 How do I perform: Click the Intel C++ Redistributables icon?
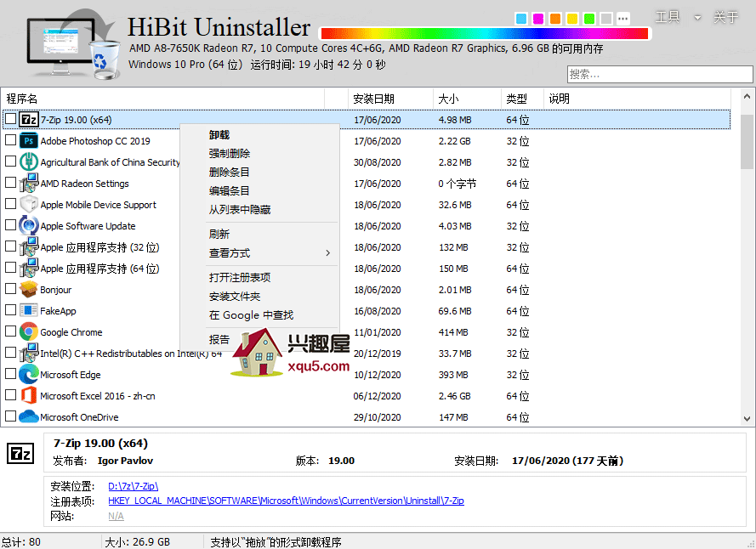[x=28, y=353]
